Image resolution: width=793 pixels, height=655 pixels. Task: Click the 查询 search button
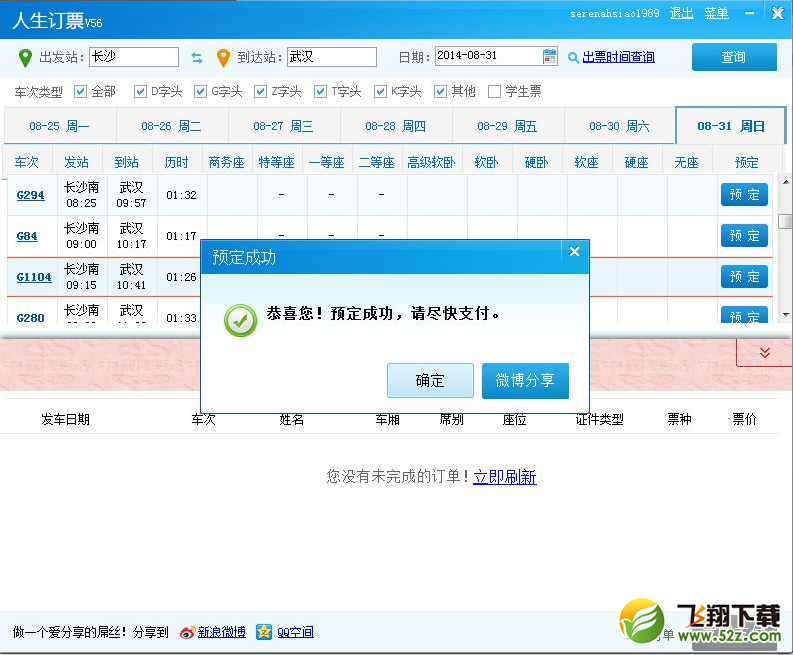[734, 57]
